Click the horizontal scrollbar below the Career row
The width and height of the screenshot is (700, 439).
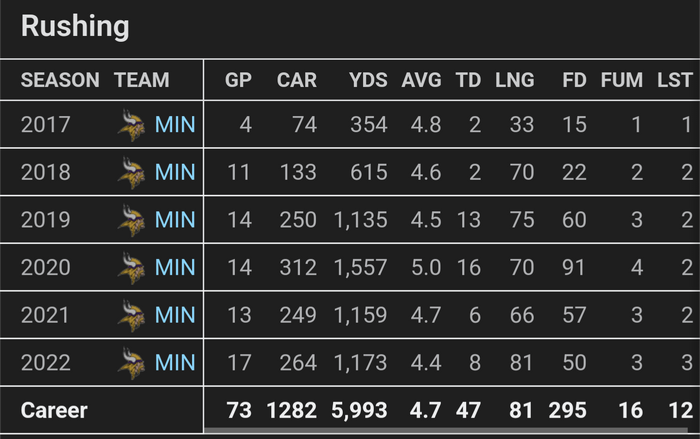[x=450, y=431]
